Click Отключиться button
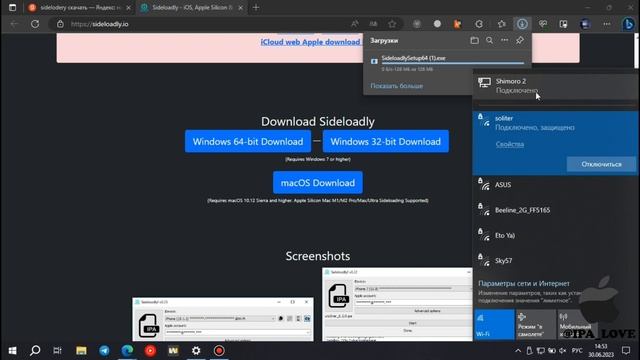The width and height of the screenshot is (640, 360). (x=601, y=164)
